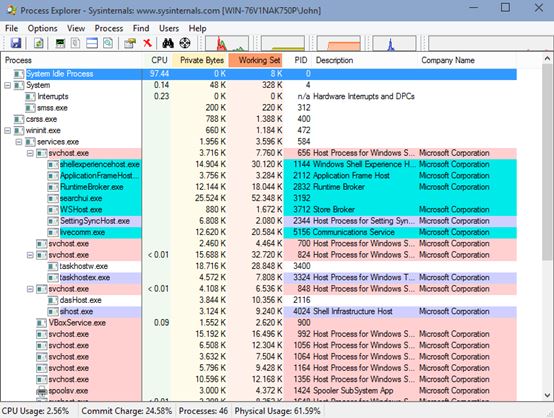Click the Physical Usage status bar entry
Viewport: 554px width, 418px height.
pos(278,411)
